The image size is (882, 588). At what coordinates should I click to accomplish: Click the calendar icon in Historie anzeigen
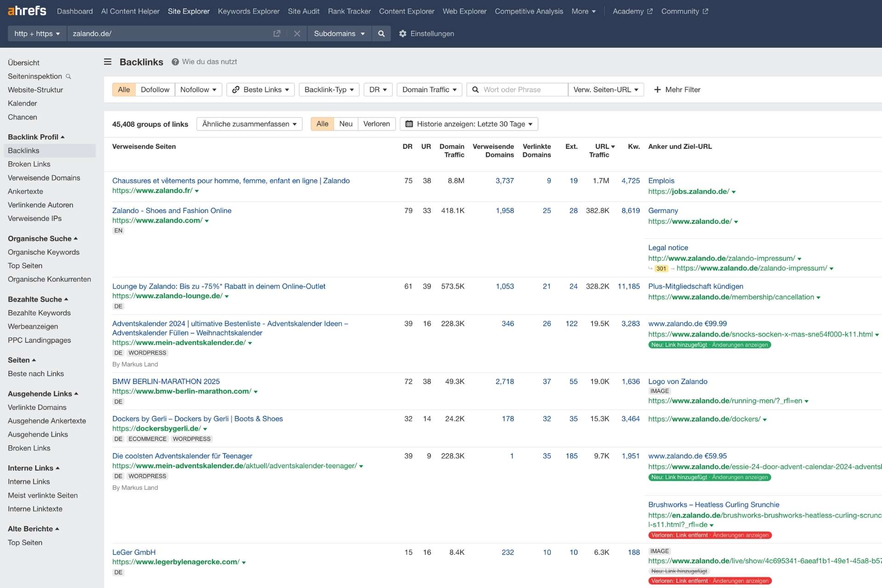(409, 124)
